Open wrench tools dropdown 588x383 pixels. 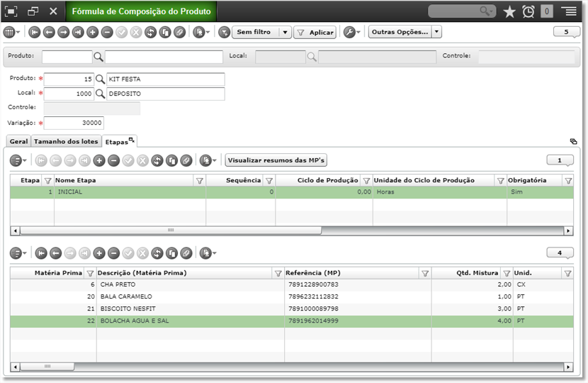tap(352, 33)
